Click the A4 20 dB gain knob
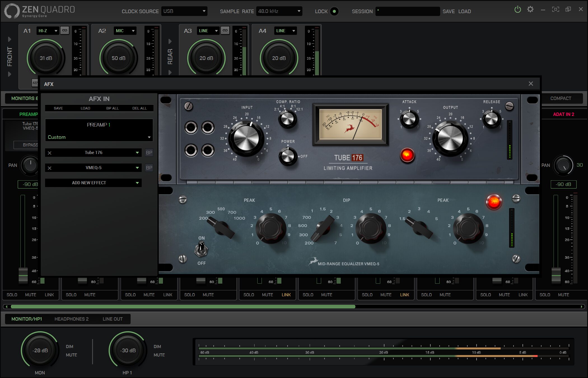Screen dimensions: 588x378 pyautogui.click(x=279, y=58)
